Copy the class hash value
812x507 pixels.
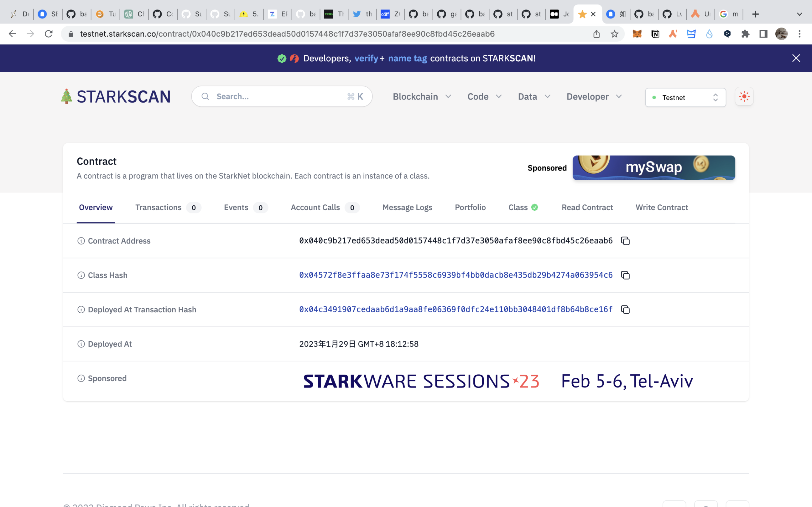coord(625,275)
